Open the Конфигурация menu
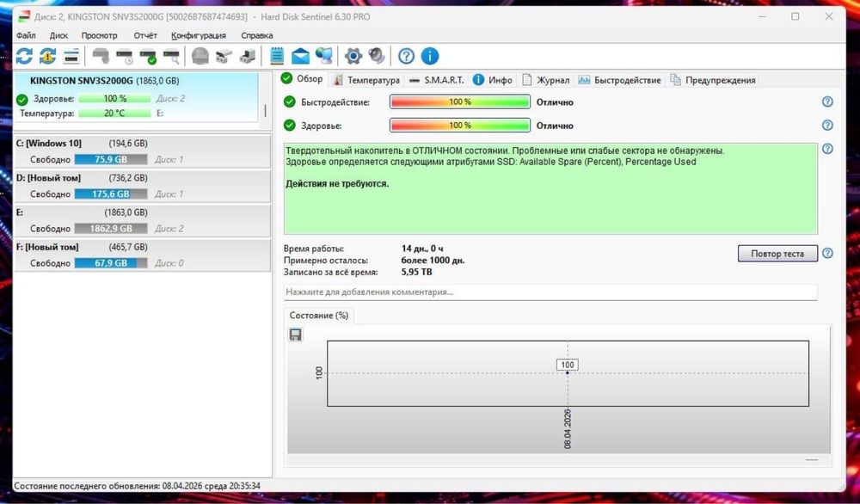This screenshot has width=860, height=504. (x=199, y=35)
